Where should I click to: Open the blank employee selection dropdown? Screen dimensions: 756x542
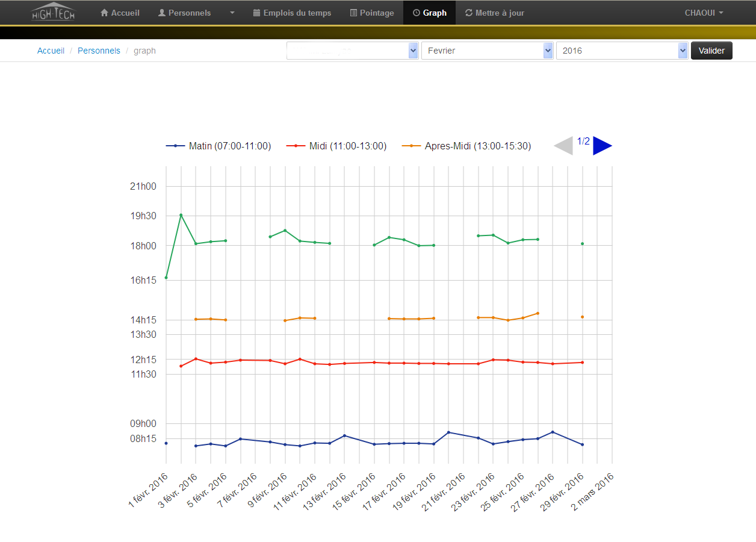tap(352, 51)
